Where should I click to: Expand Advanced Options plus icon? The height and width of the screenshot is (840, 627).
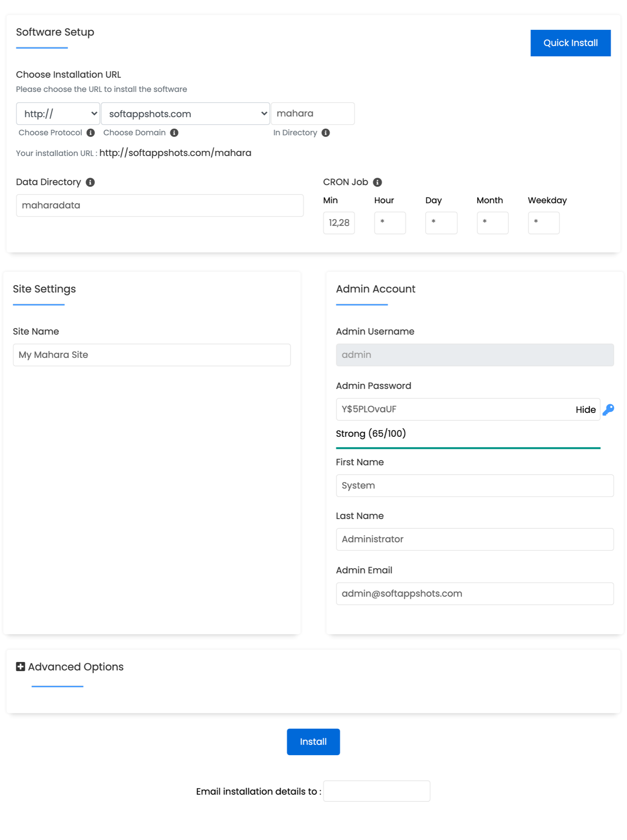(x=20, y=667)
